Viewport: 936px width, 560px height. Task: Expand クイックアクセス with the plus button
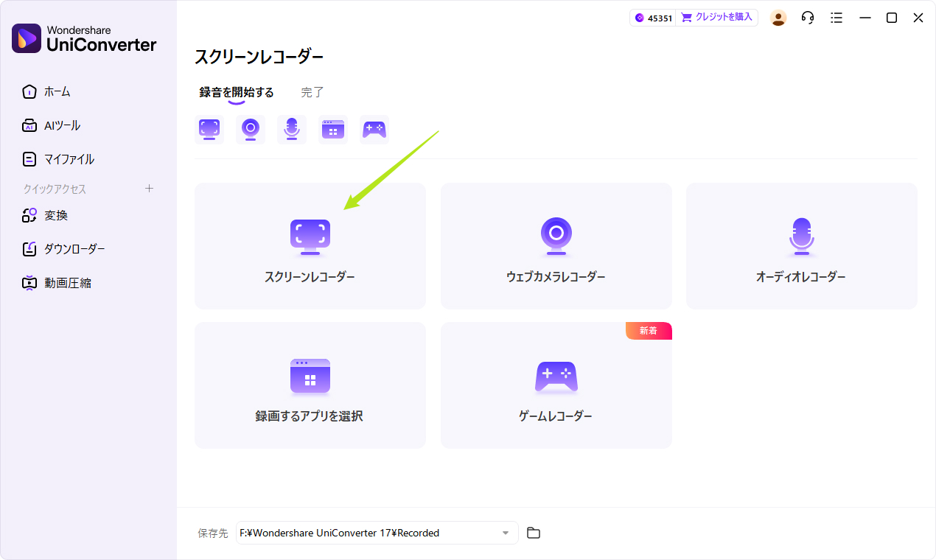click(x=149, y=189)
